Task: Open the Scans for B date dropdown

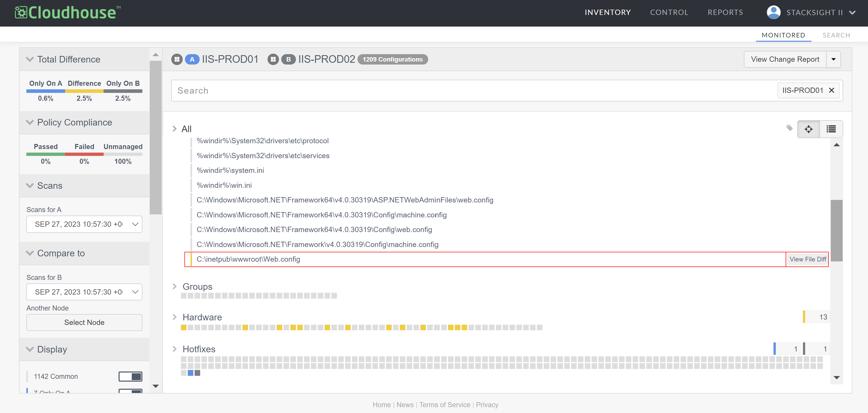Action: tap(84, 292)
